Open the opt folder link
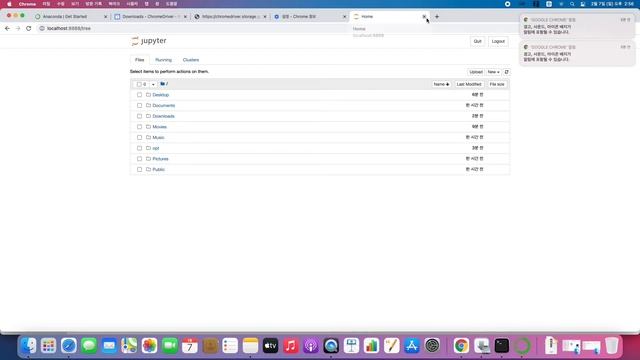The width and height of the screenshot is (640, 360). [x=156, y=148]
